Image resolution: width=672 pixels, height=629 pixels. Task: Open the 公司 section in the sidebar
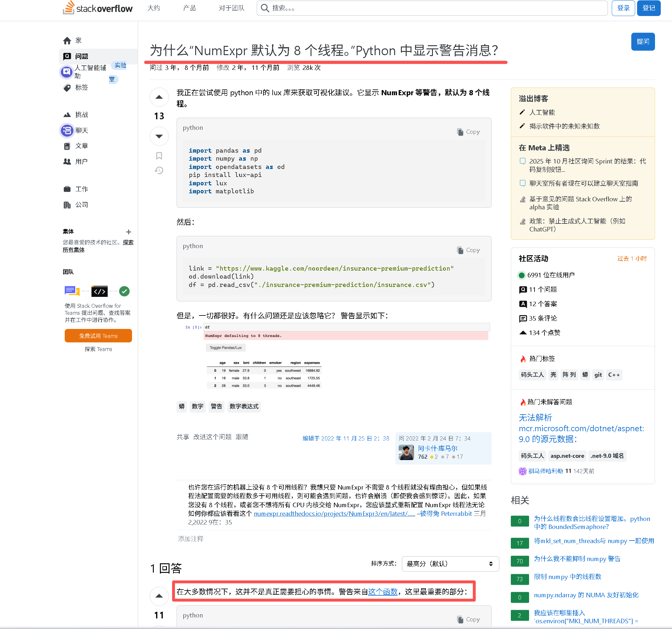coord(82,205)
